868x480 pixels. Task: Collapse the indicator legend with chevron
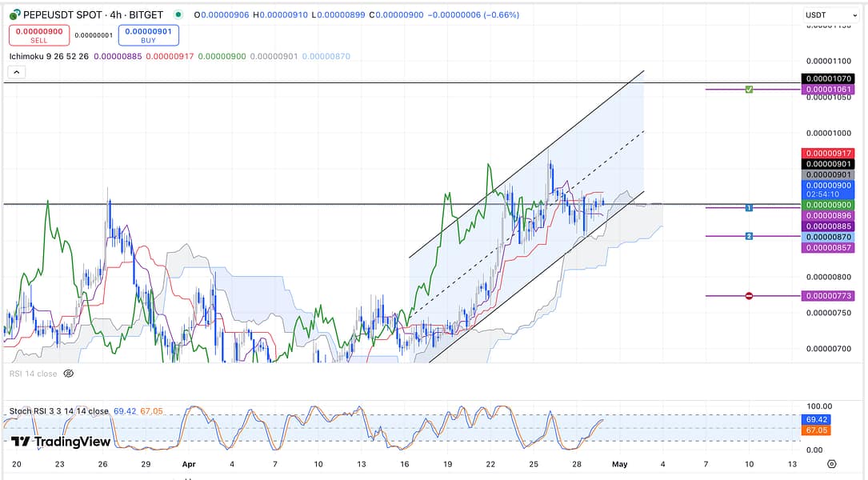[17, 72]
